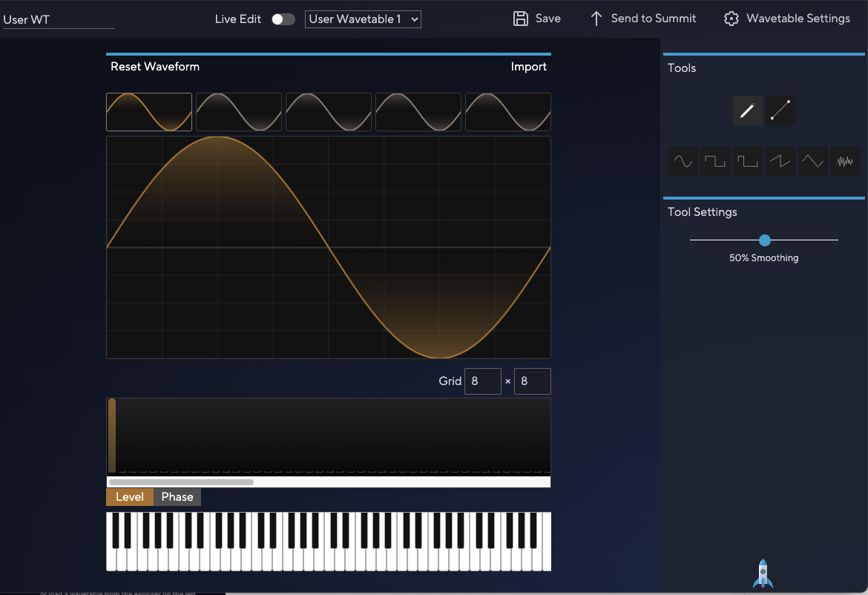
Task: Switch to the Phase tab
Action: click(177, 497)
